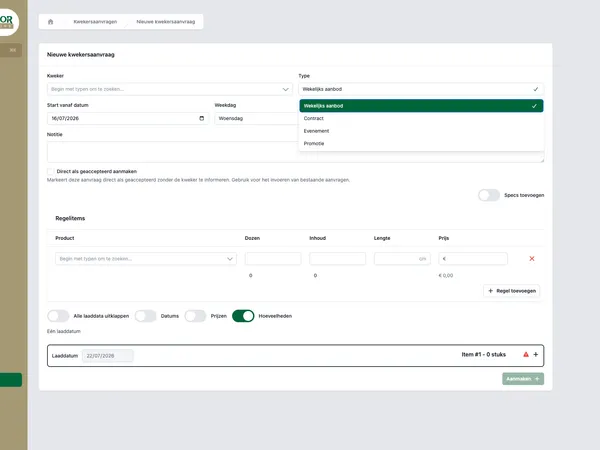Disable the 'Hoeveelheden' switch

243,316
